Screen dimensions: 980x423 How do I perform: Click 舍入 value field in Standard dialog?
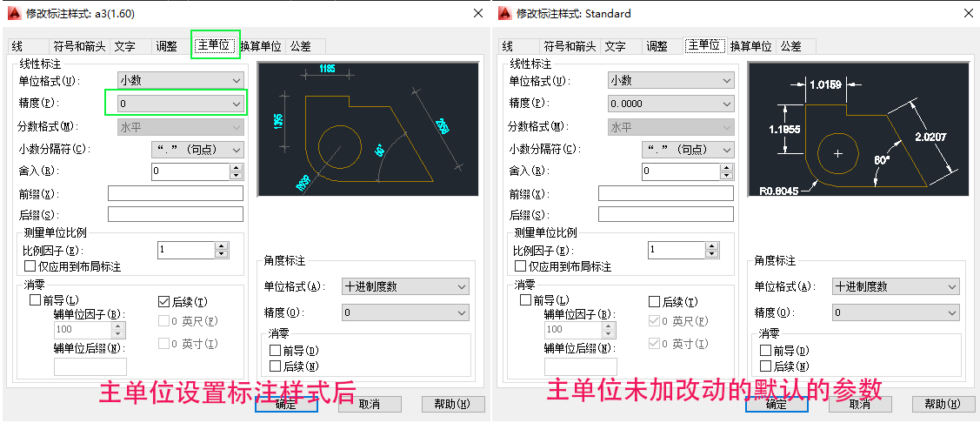point(681,171)
